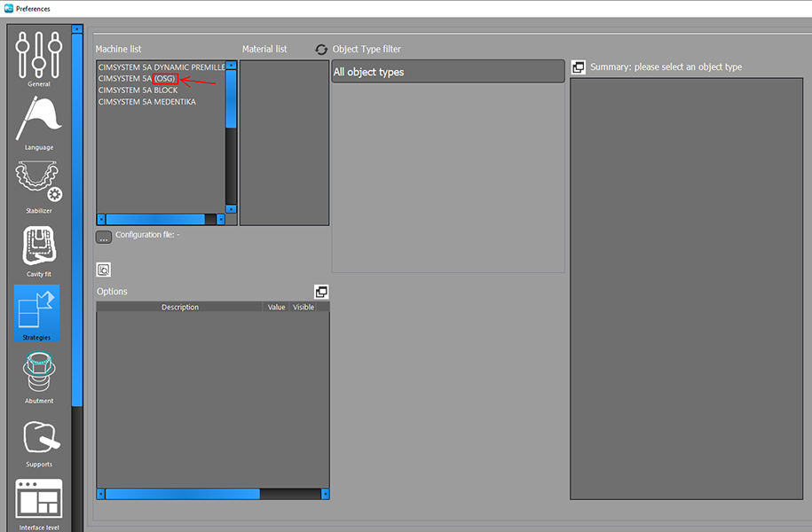The width and height of the screenshot is (812, 532).
Task: Open the Interface level preferences section
Action: point(39,505)
